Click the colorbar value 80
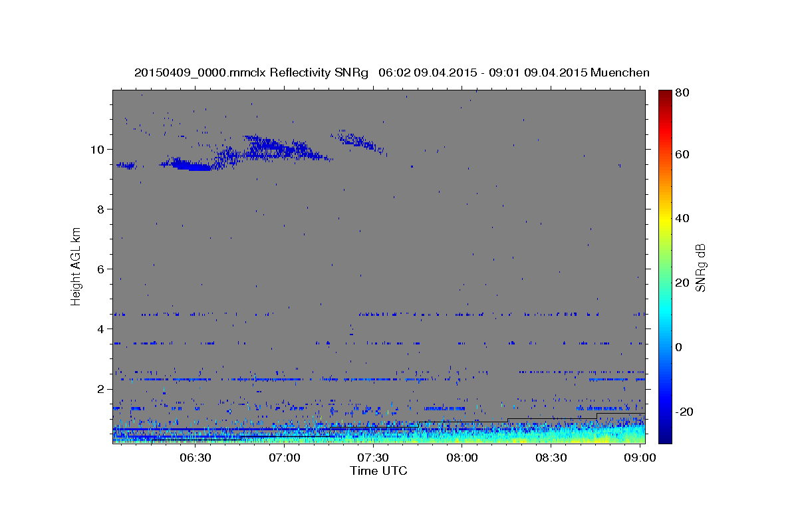The width and height of the screenshot is (798, 532). [682, 92]
